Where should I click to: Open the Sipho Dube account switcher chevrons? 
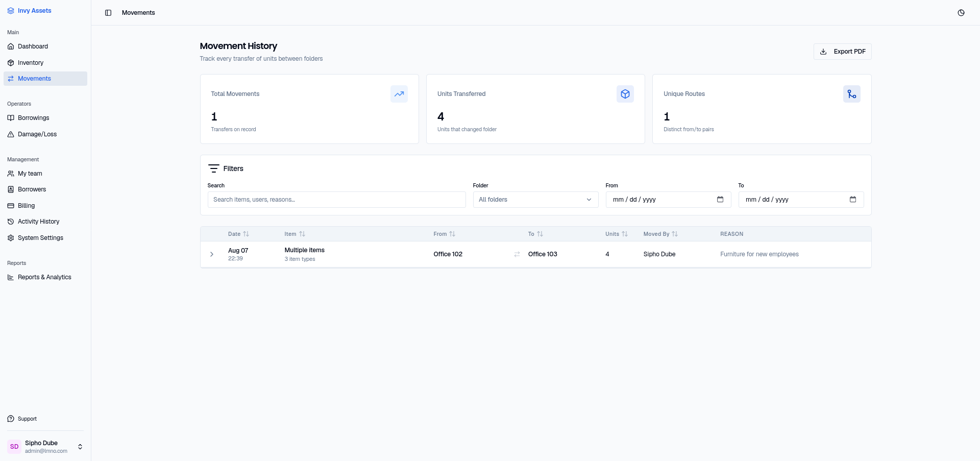coord(80,447)
